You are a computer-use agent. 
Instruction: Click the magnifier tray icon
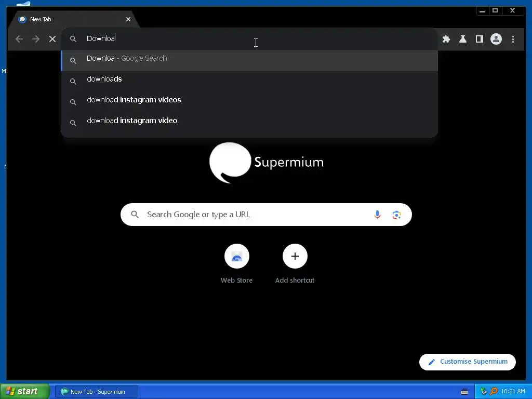point(494,392)
